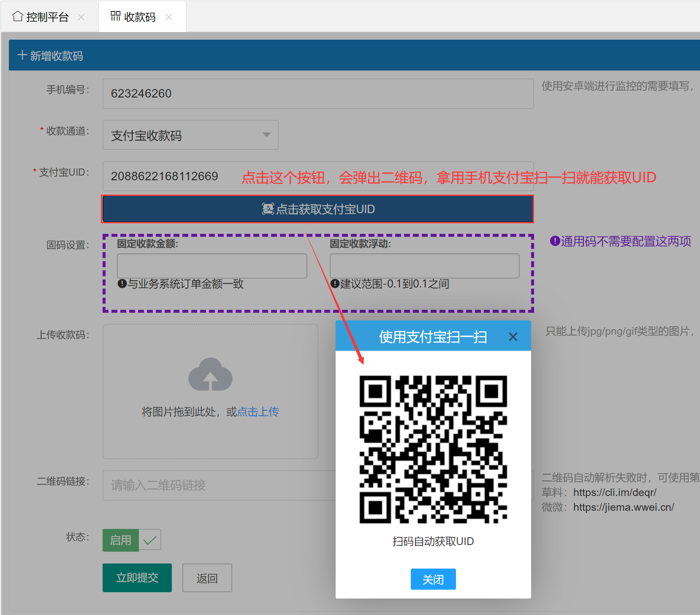Edit the 支付宝UID input field
Viewport: 700px width, 615px height.
coord(318,176)
